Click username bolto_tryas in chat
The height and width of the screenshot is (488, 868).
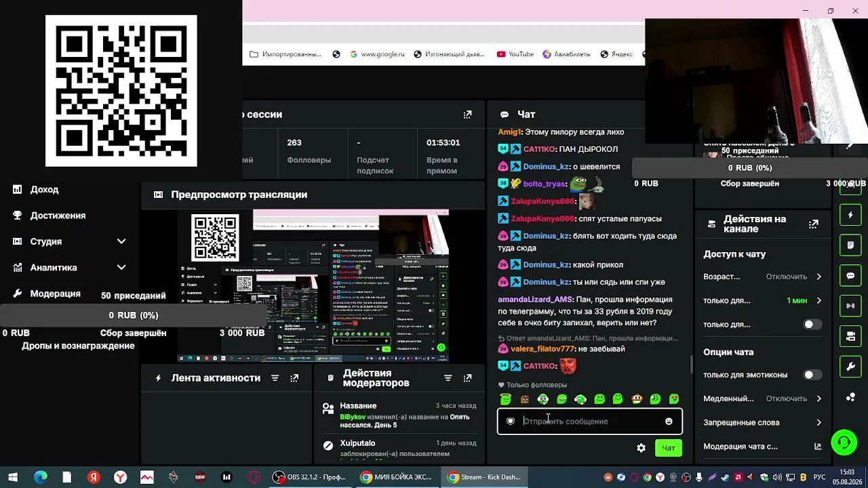(544, 184)
